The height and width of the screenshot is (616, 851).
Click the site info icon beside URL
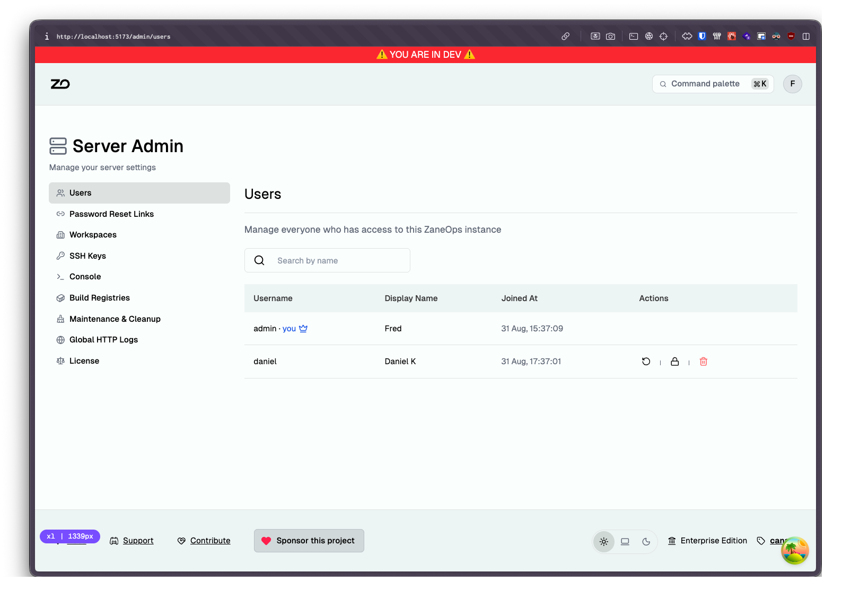(47, 37)
